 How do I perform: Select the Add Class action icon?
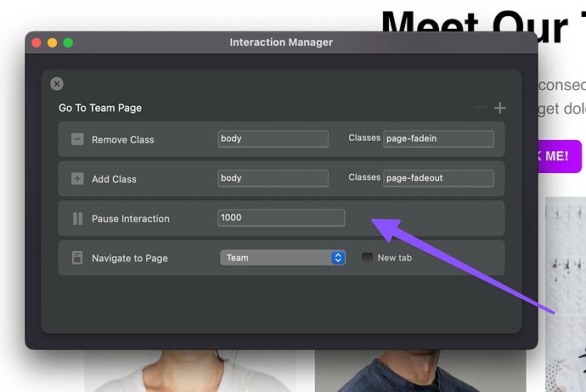point(77,179)
